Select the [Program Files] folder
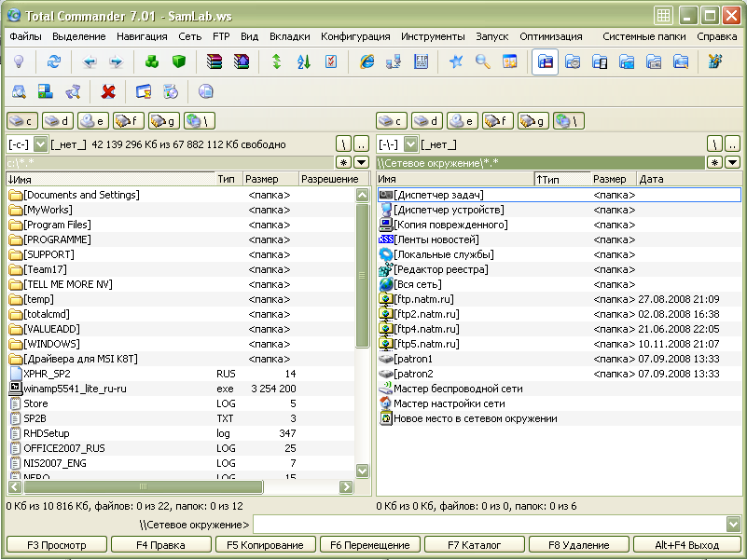This screenshot has width=747, height=560. click(x=181, y=225)
